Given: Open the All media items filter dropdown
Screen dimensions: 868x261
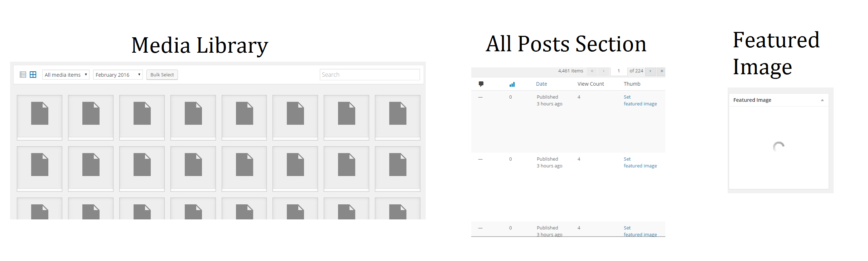Looking at the screenshot, I should 66,75.
